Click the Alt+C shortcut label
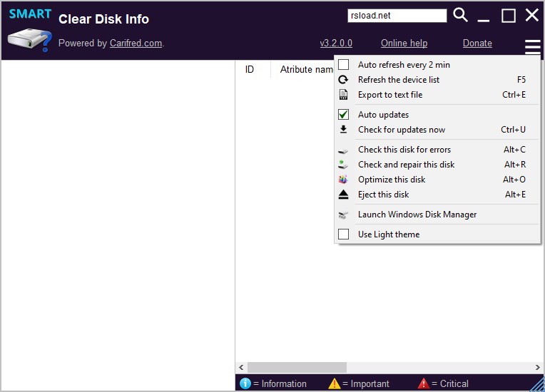Screen dimensions: 545x392 (515, 149)
